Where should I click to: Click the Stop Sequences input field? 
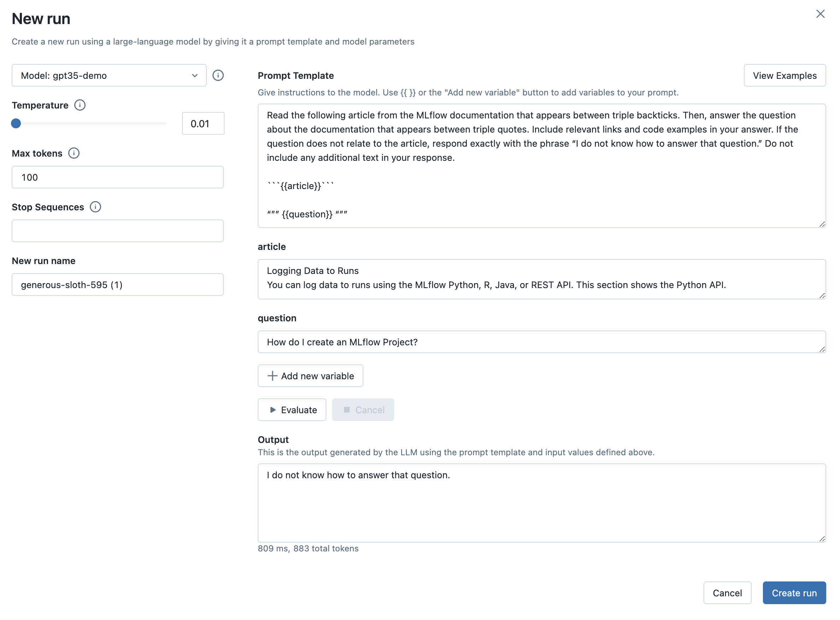tap(117, 231)
